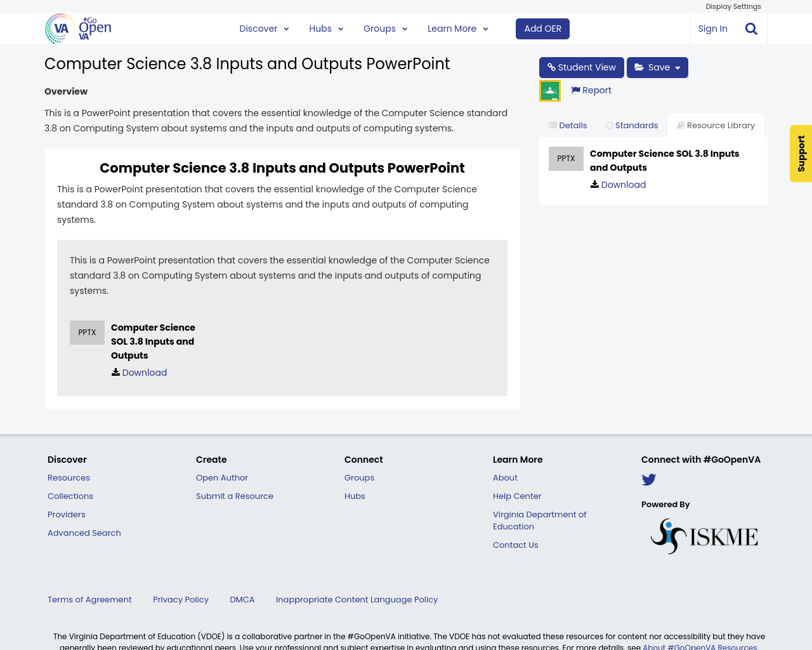
Task: Share resource to Google Classroom
Action: (x=549, y=89)
